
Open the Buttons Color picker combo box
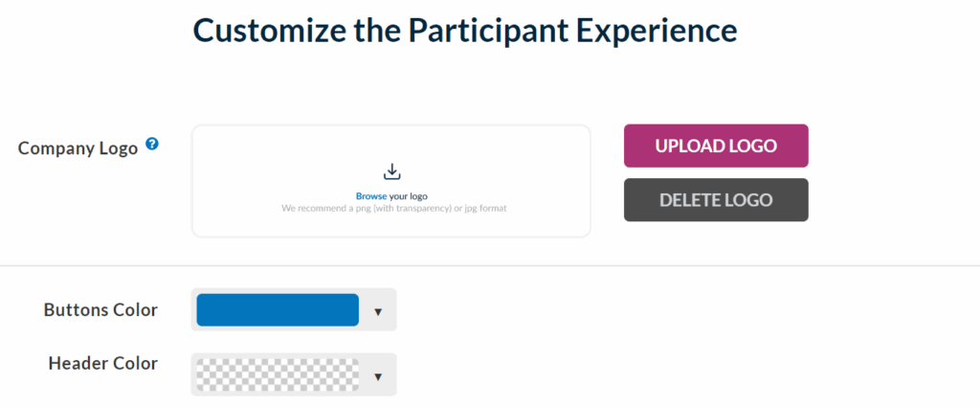[294, 310]
